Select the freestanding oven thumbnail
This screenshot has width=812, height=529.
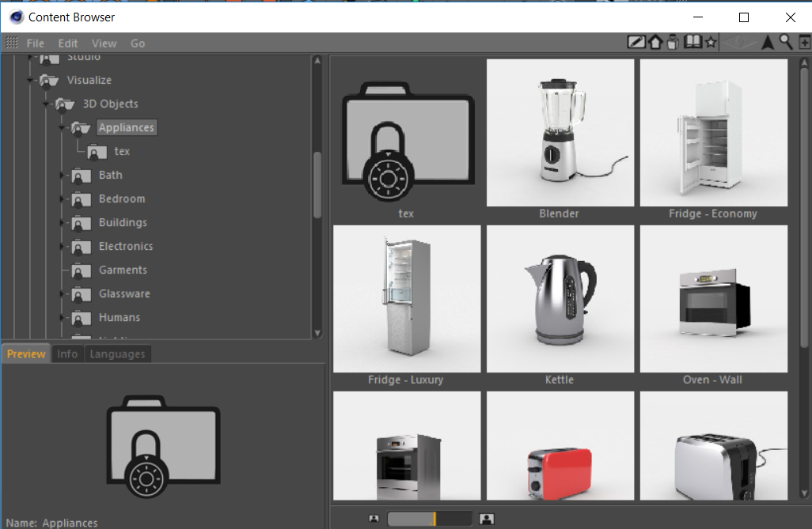coord(407,446)
